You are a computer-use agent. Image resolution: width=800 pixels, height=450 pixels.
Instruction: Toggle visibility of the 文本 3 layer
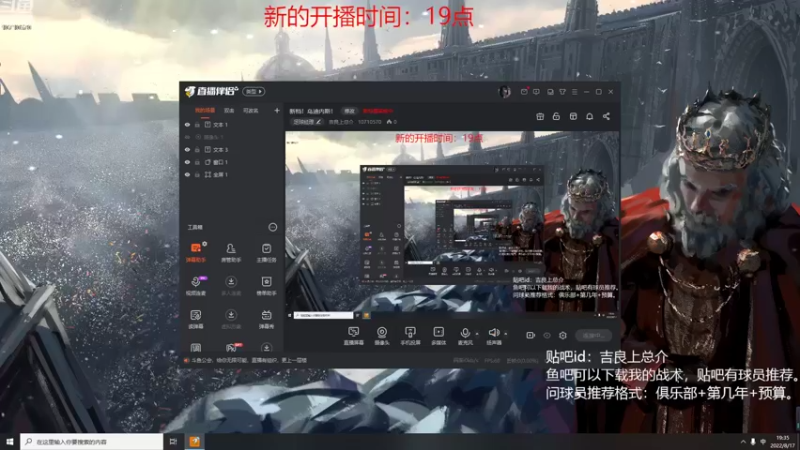(x=187, y=149)
